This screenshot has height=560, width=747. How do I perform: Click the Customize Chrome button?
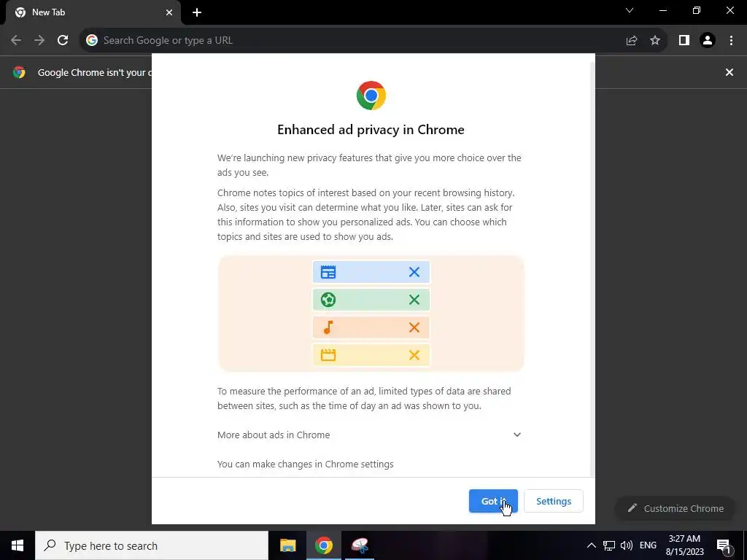[x=676, y=508]
